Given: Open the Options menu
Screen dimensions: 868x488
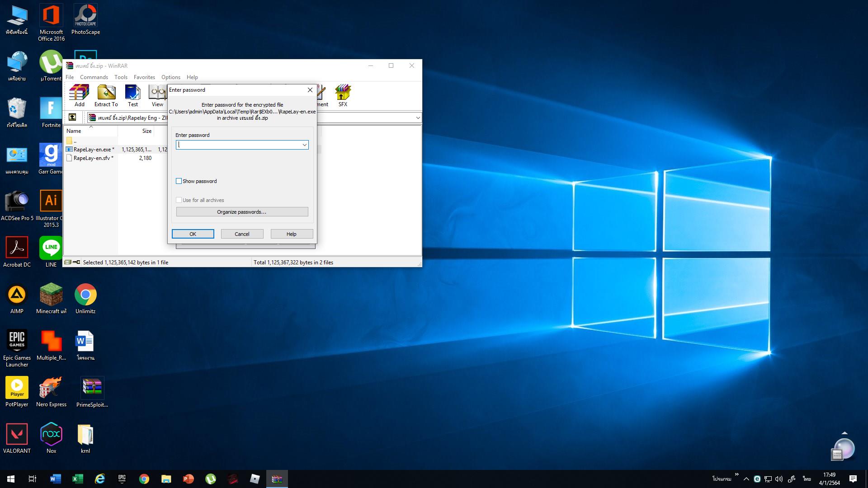Looking at the screenshot, I should tap(171, 77).
